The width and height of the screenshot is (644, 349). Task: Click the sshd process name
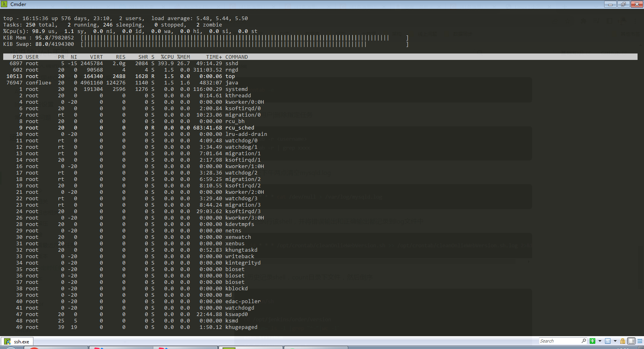pyautogui.click(x=232, y=64)
